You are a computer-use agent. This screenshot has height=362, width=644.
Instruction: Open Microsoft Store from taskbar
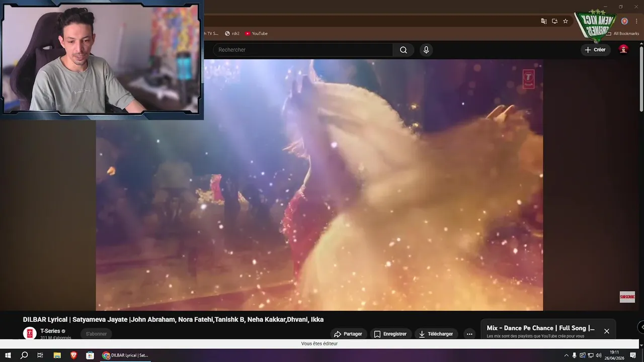(90, 355)
